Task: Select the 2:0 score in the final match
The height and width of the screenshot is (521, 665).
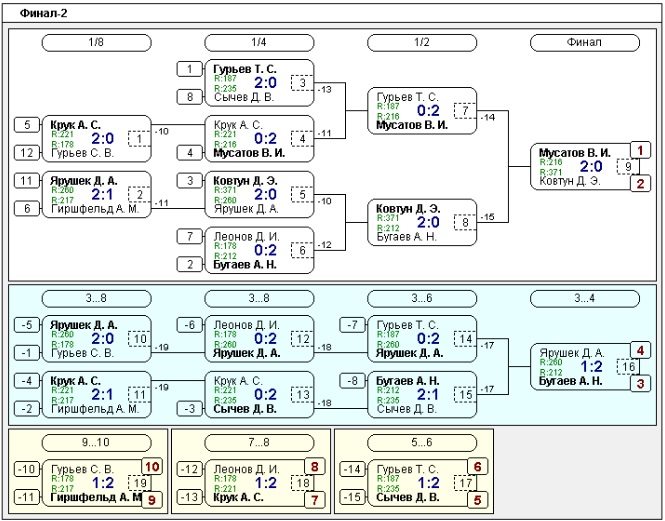Action: tap(592, 166)
